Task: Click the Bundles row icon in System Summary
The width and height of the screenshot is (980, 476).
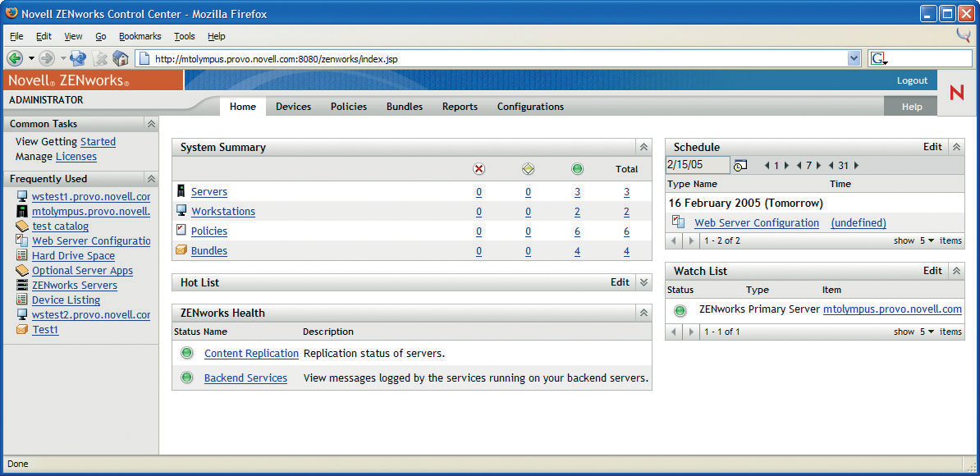Action: click(181, 250)
